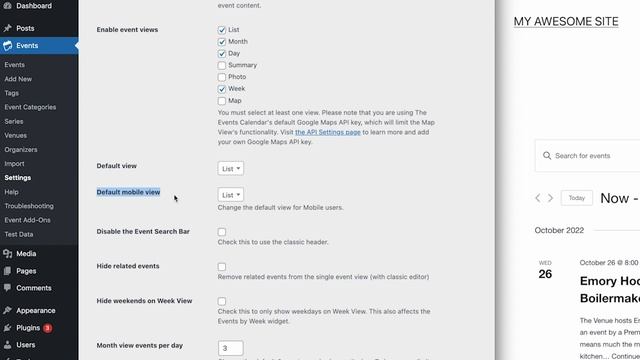Image resolution: width=640 pixels, height=360 pixels.
Task: Click the Appearance paintbrush icon
Action: pos(7,311)
